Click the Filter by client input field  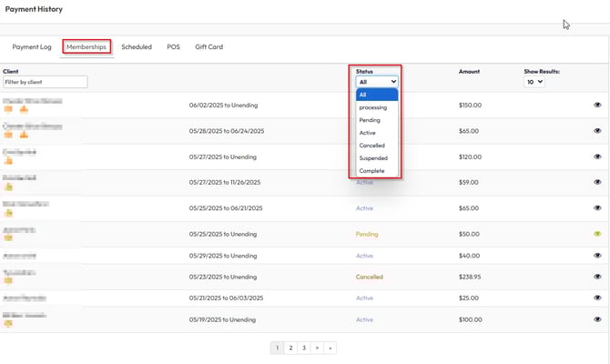[45, 82]
